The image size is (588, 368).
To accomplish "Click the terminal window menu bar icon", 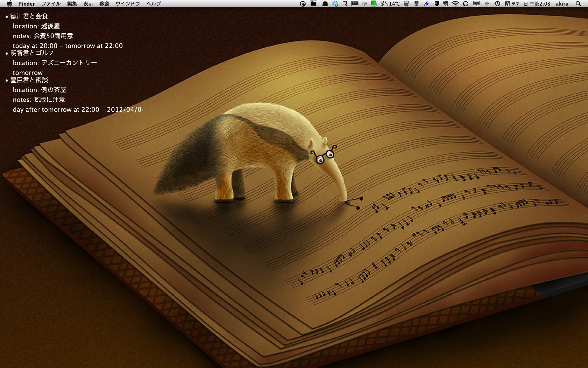I will (x=355, y=4).
